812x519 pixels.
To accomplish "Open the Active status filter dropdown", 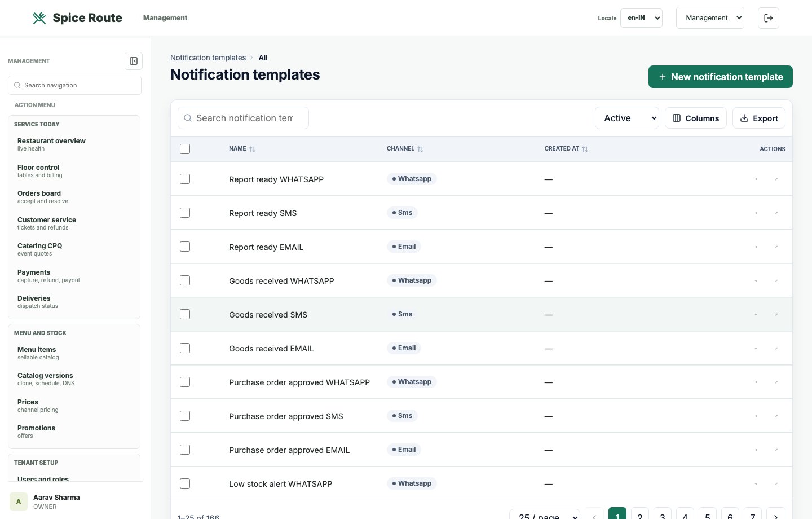I will 627,118.
